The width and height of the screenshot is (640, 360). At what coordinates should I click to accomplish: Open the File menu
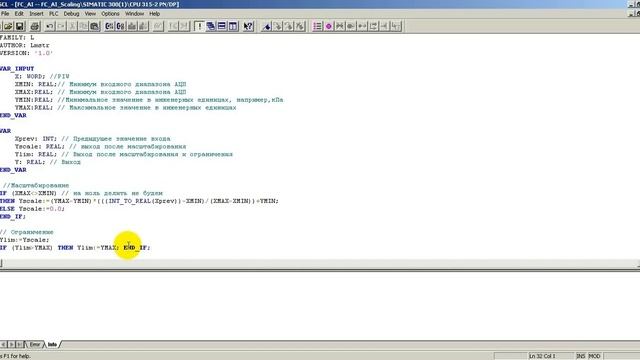click(x=5, y=13)
